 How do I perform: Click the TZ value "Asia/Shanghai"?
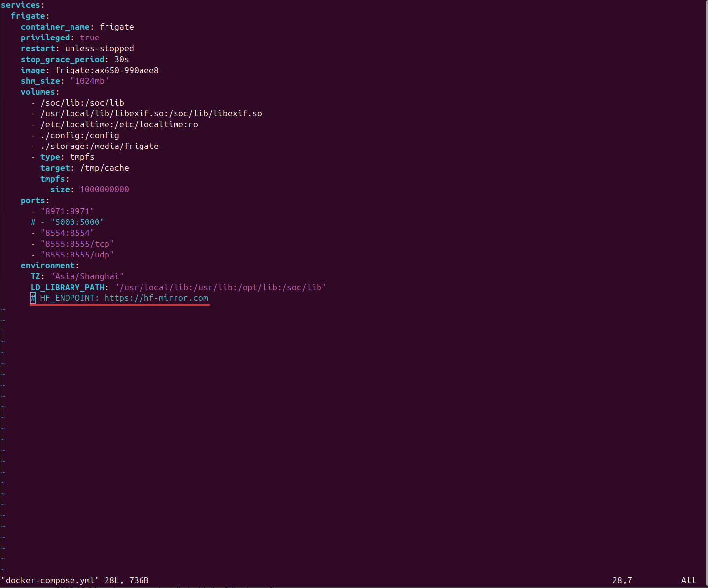pyautogui.click(x=87, y=277)
